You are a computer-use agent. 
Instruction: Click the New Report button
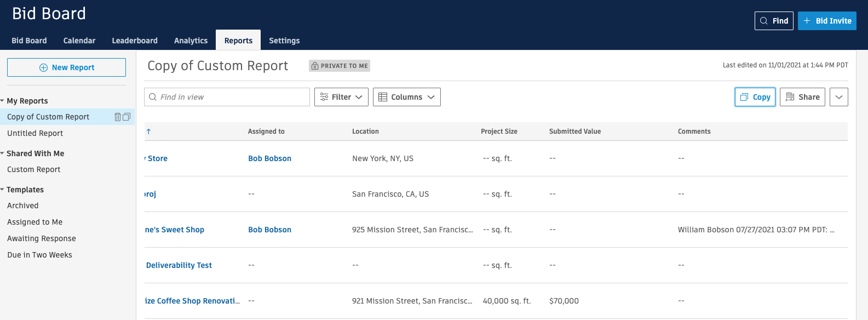[x=66, y=67]
